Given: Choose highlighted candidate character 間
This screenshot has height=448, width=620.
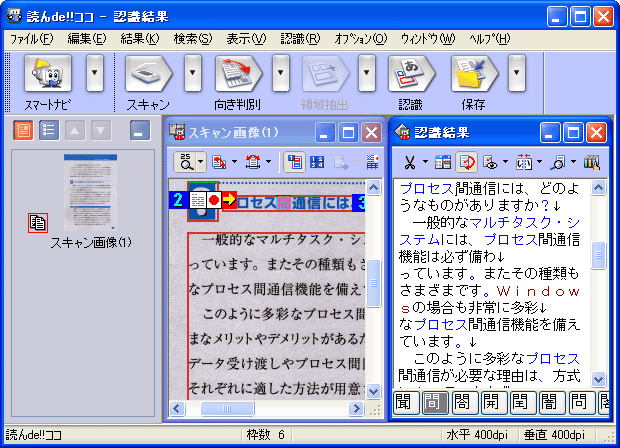Looking at the screenshot, I should (435, 403).
